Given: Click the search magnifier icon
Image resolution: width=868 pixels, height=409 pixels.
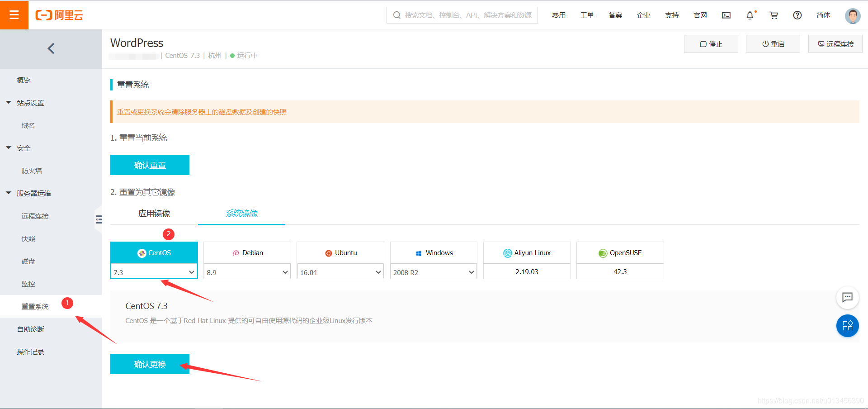Looking at the screenshot, I should click(x=397, y=15).
